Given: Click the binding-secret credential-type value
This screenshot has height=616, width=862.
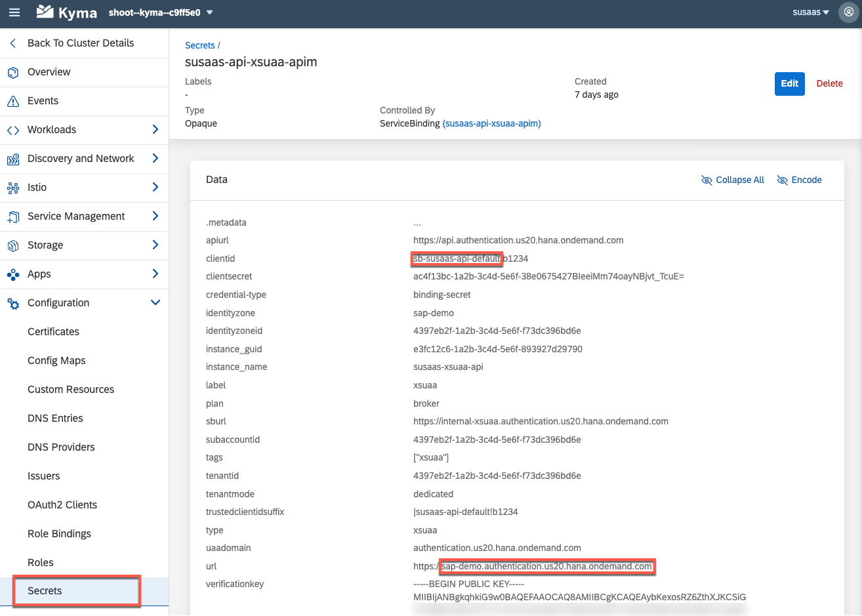Looking at the screenshot, I should 441,295.
